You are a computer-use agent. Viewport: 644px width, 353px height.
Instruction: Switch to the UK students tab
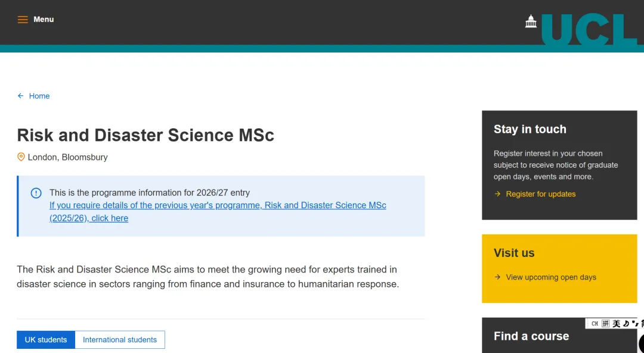pos(46,340)
